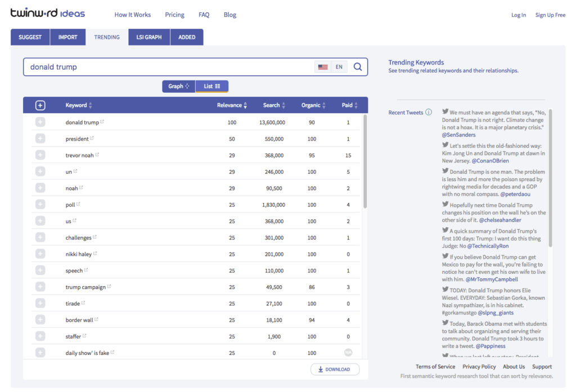Open the country flag selector
Image resolution: width=576 pixels, height=392 pixels.
323,67
